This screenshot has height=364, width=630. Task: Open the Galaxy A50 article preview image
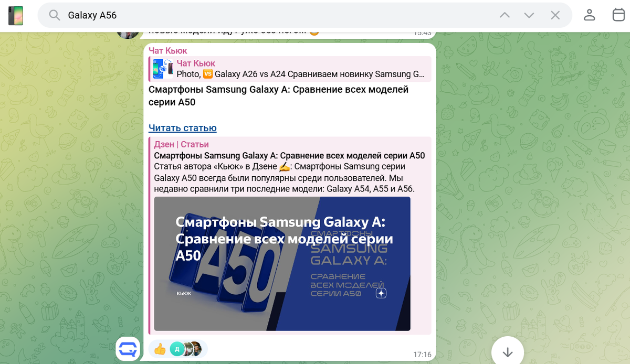click(x=282, y=264)
